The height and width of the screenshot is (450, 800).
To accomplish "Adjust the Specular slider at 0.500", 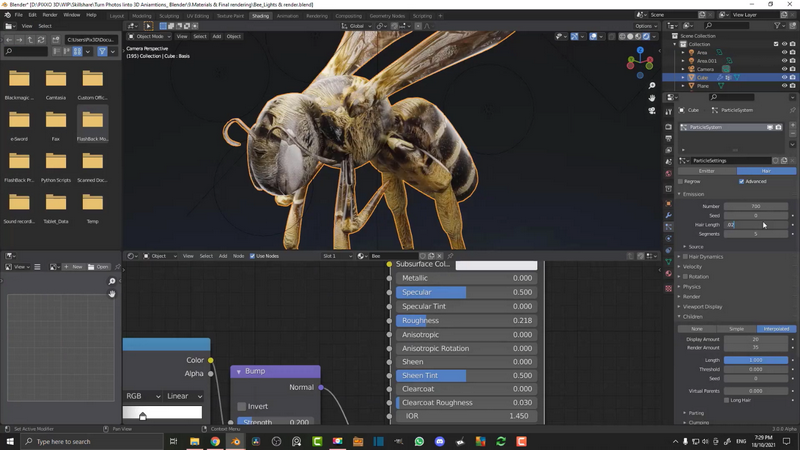I will [x=466, y=292].
